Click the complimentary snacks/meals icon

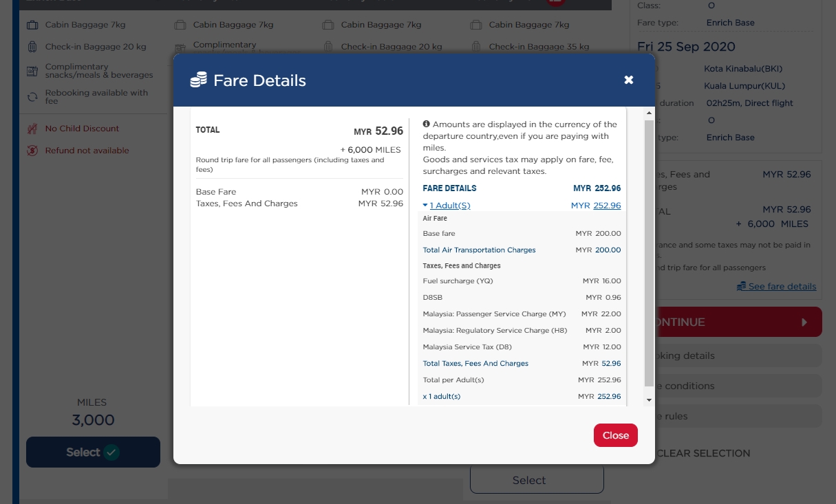[x=32, y=71]
